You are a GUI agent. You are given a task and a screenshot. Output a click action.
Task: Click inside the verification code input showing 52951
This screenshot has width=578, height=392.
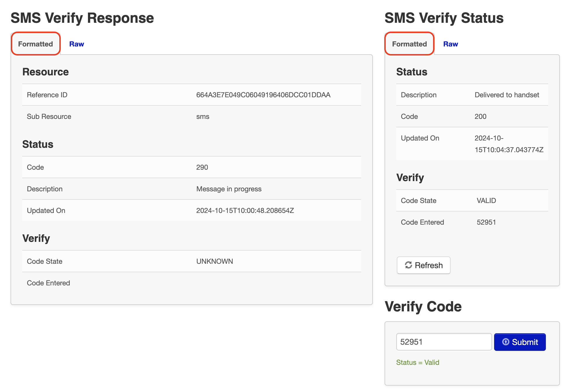[444, 342]
